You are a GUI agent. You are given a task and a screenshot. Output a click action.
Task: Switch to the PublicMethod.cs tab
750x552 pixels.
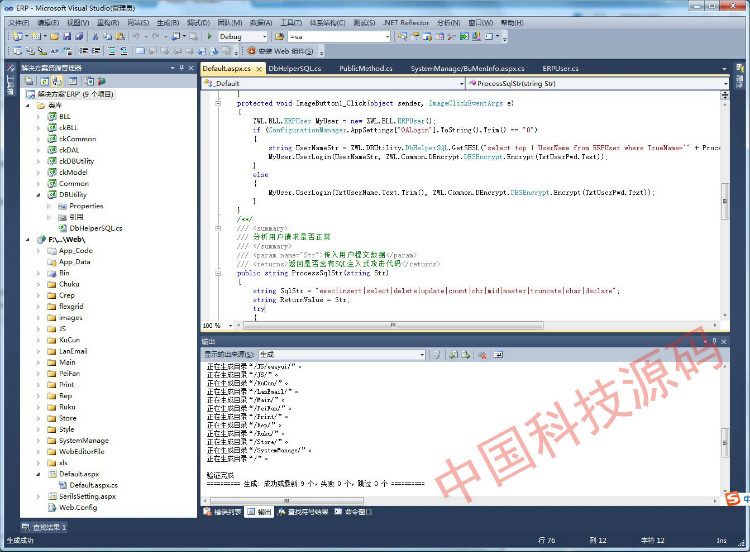pyautogui.click(x=365, y=68)
